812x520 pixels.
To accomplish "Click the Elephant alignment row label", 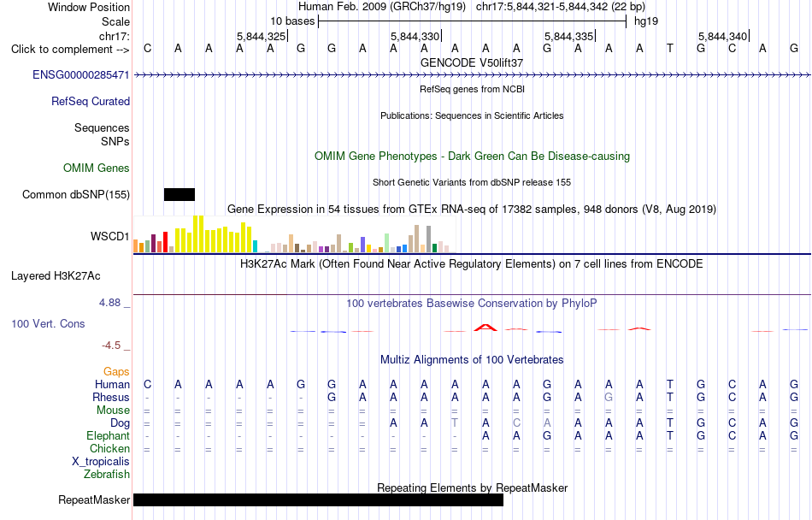I will [109, 436].
